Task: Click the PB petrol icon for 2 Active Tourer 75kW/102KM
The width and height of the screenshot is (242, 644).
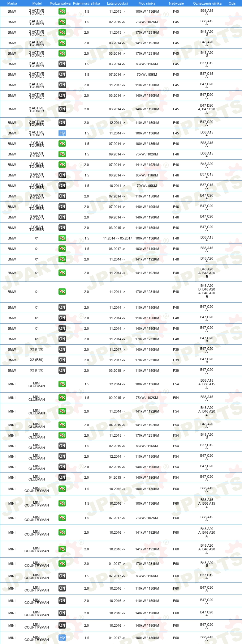Action: pos(62,22)
